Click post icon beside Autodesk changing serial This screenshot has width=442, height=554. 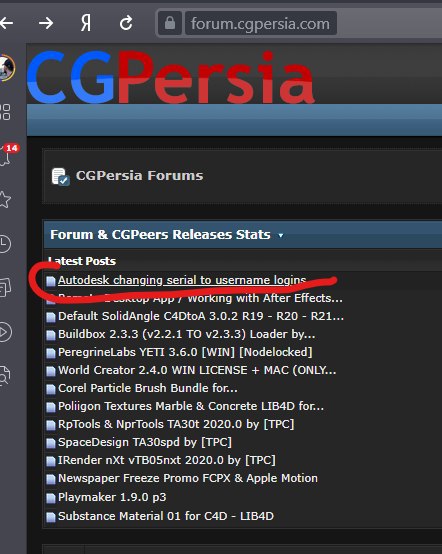pyautogui.click(x=51, y=281)
